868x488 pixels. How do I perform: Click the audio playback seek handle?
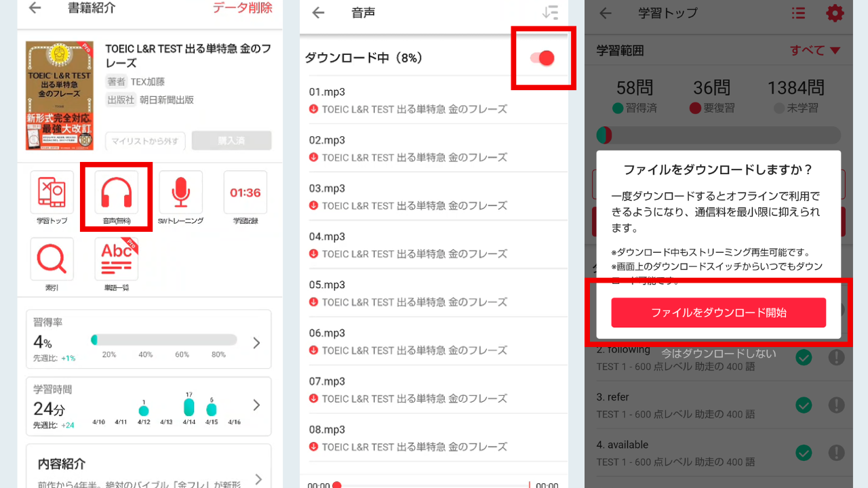pos(337,485)
